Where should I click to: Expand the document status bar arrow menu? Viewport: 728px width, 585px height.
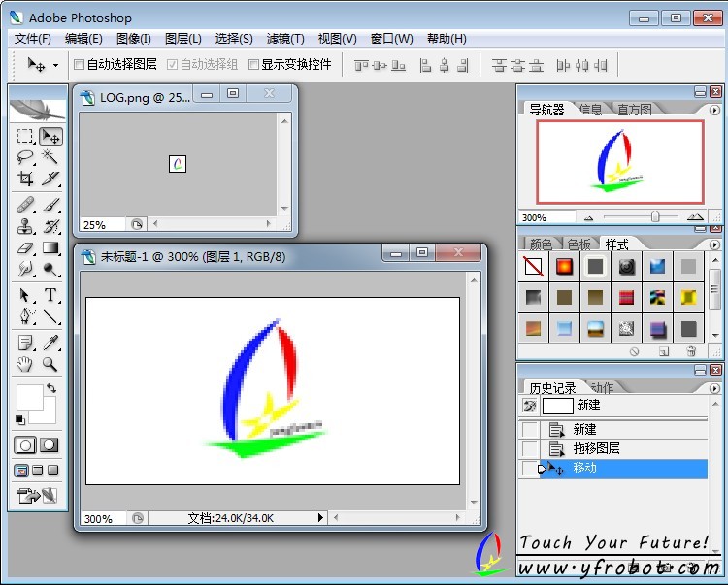320,519
